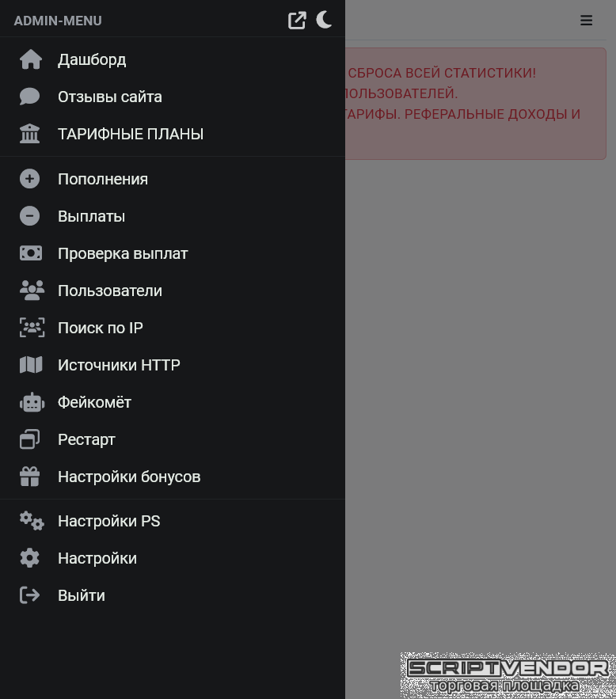
Task: Click the speech bubble icon for Отзывы сайта
Action: click(x=30, y=97)
